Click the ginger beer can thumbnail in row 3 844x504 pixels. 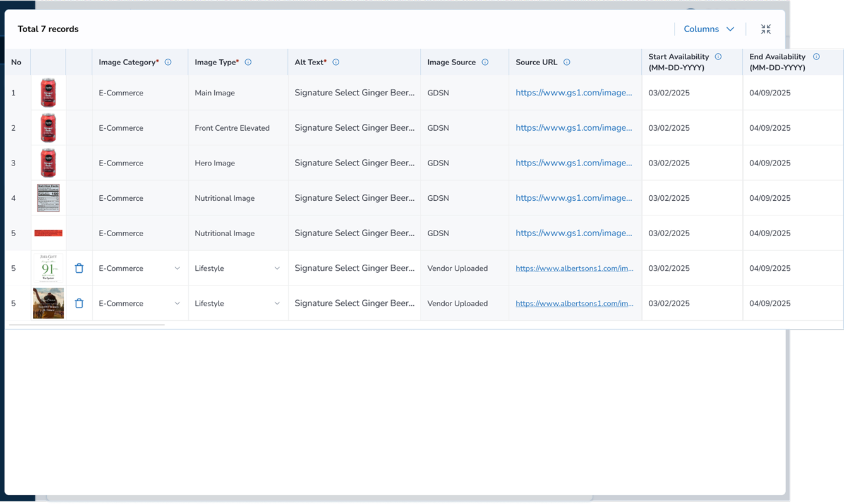[x=48, y=163]
